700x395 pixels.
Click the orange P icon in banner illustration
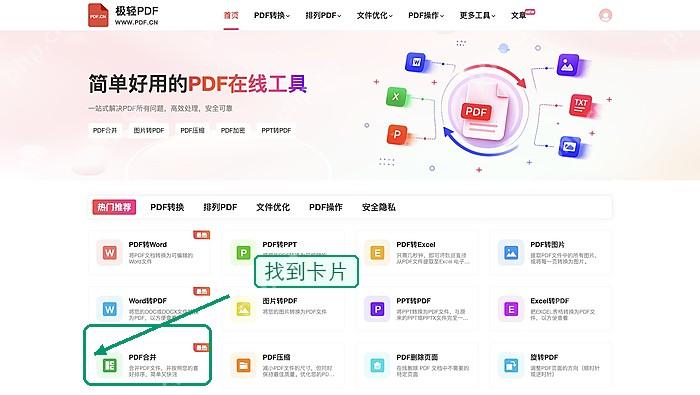point(397,134)
